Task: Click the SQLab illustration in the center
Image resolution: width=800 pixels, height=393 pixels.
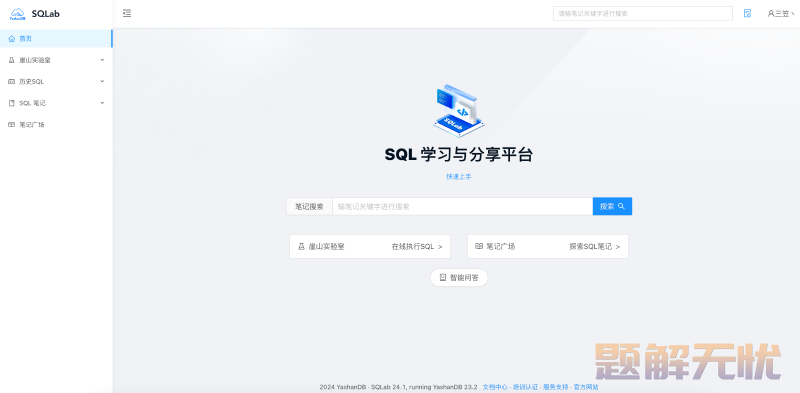Action: [459, 111]
